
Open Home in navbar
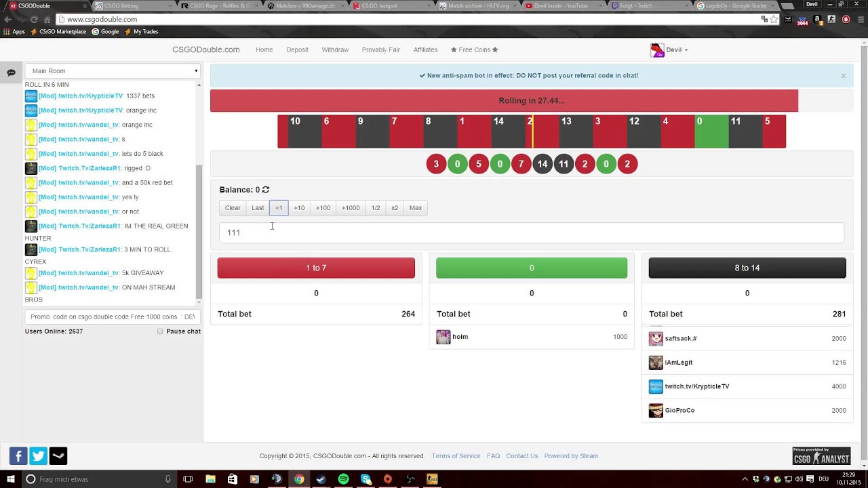coord(264,50)
